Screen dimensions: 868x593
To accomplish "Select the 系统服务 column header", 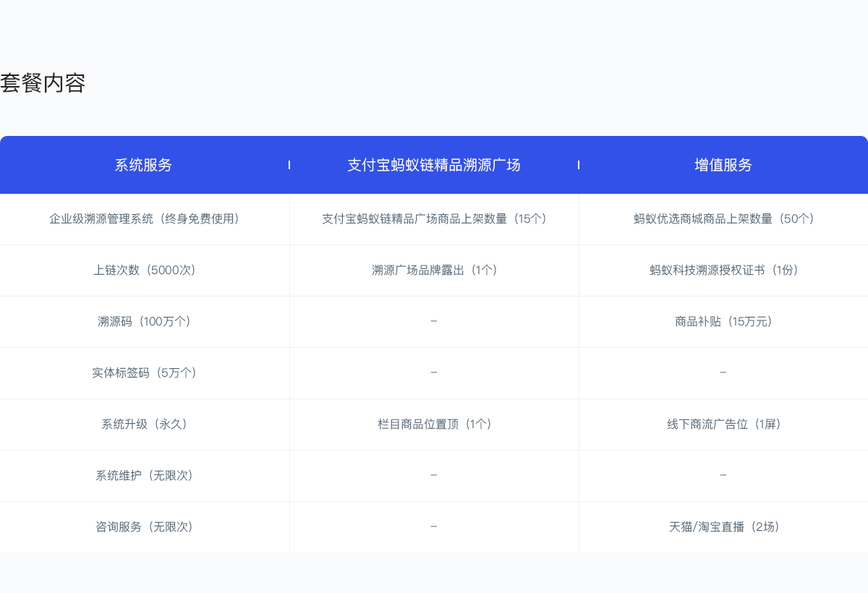I will (144, 165).
